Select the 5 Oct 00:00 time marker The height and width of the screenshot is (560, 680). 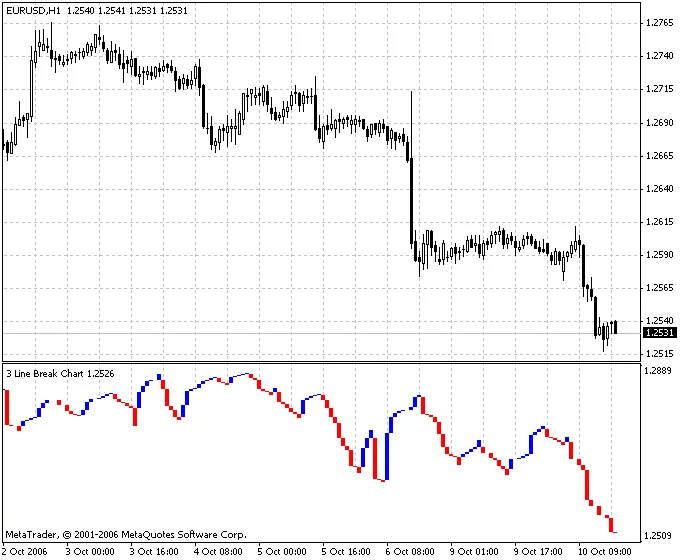tap(282, 551)
